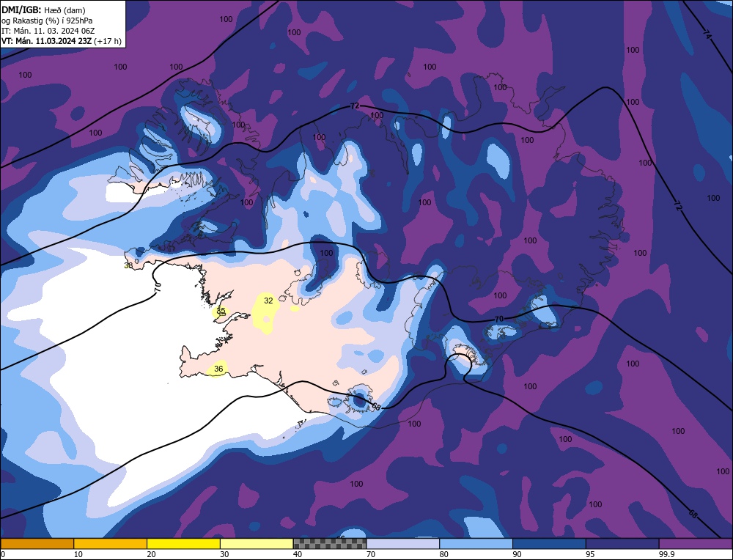Click the '90' legend tick label
This screenshot has height=560, width=733.
(x=517, y=554)
